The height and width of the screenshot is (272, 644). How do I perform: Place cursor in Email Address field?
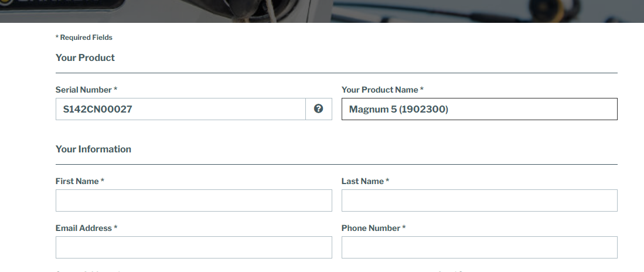pos(194,247)
